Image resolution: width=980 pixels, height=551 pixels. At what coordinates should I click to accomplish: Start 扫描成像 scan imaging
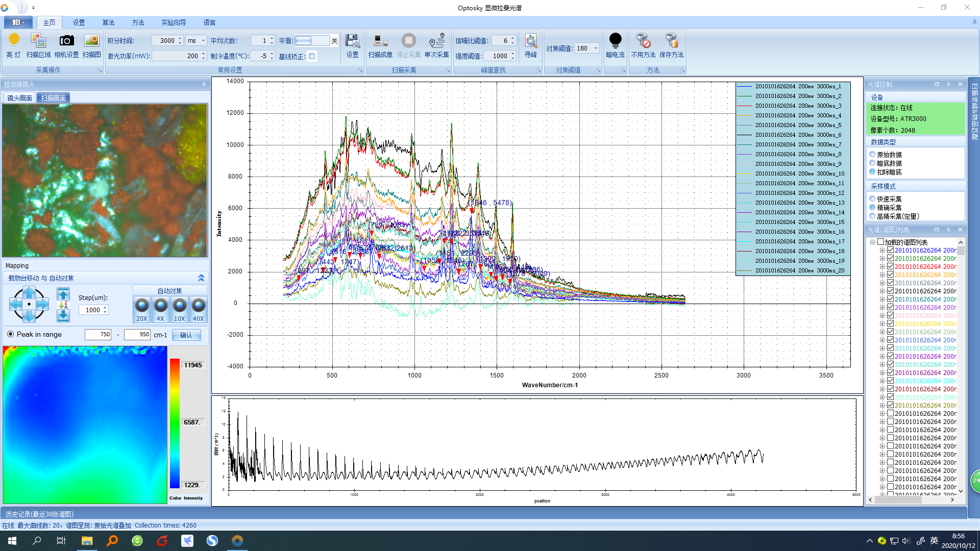(380, 41)
